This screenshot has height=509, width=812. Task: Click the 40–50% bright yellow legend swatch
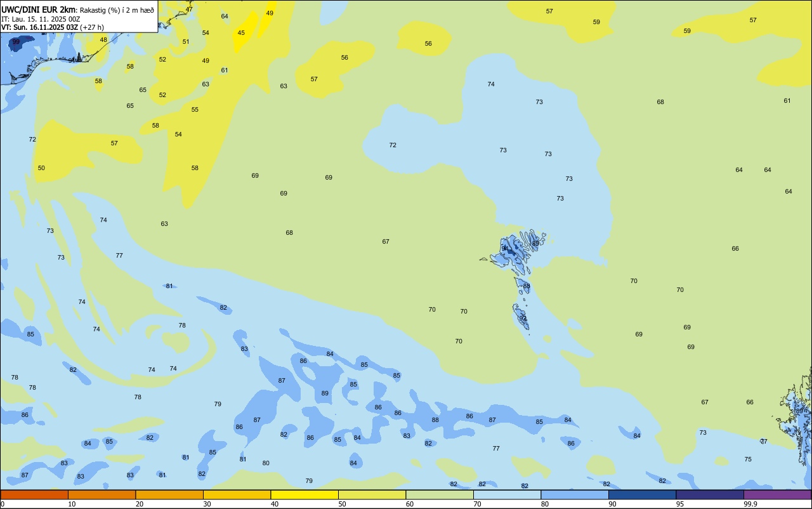click(x=304, y=494)
